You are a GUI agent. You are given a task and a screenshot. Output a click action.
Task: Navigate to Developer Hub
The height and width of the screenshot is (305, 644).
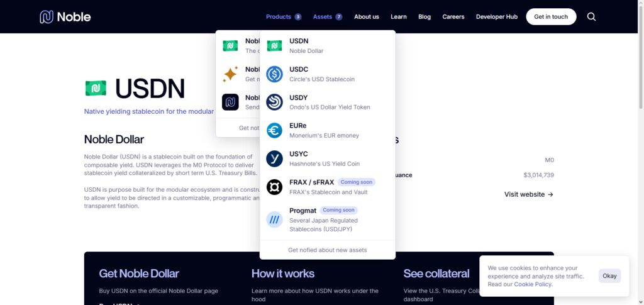click(x=497, y=17)
